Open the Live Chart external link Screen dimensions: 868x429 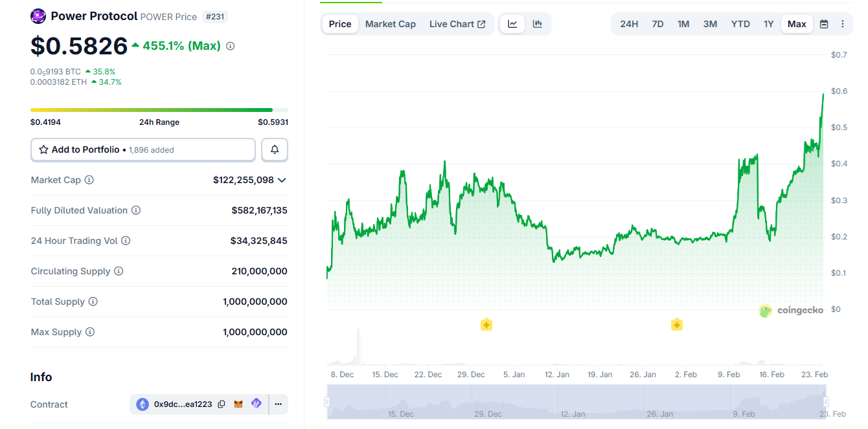457,23
